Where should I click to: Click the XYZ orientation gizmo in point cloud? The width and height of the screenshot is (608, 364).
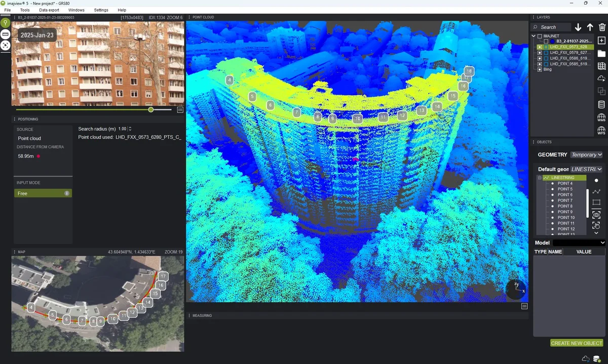(x=516, y=290)
